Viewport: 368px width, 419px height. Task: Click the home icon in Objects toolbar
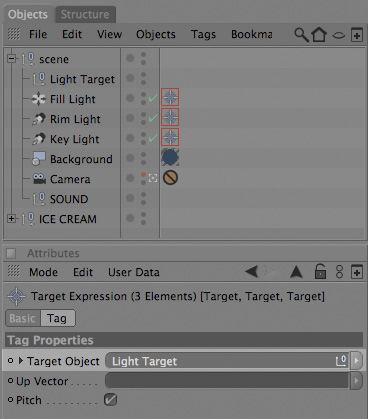tap(319, 34)
